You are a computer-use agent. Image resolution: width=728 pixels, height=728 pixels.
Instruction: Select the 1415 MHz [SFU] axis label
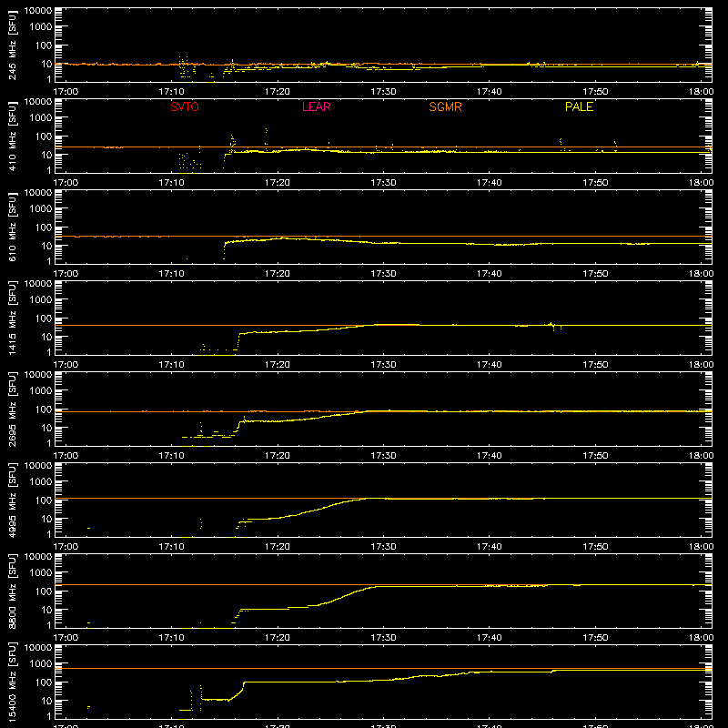click(13, 318)
